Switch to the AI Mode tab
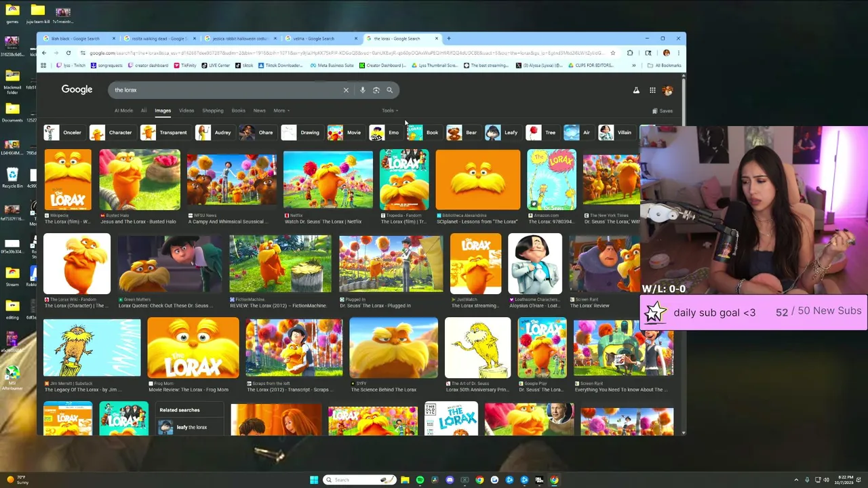Image resolution: width=868 pixels, height=488 pixels. pos(123,110)
